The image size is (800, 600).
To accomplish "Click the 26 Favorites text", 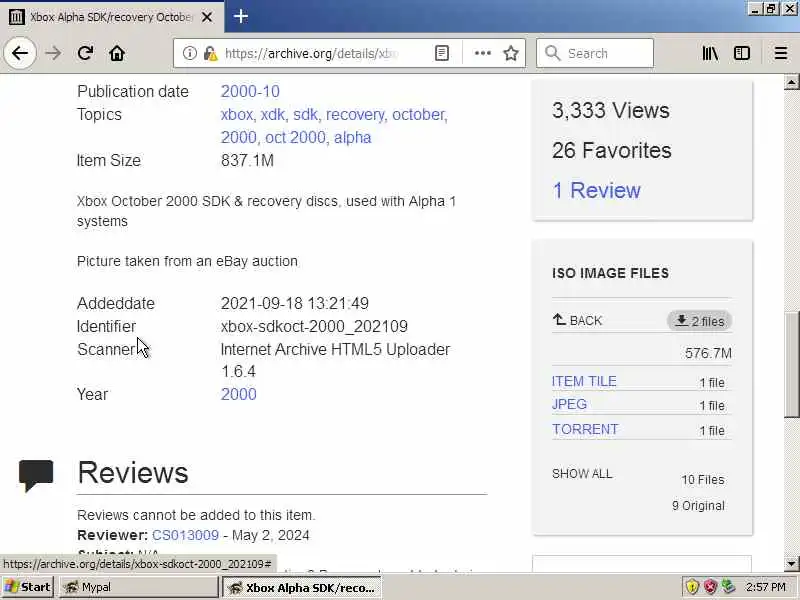I will point(612,150).
